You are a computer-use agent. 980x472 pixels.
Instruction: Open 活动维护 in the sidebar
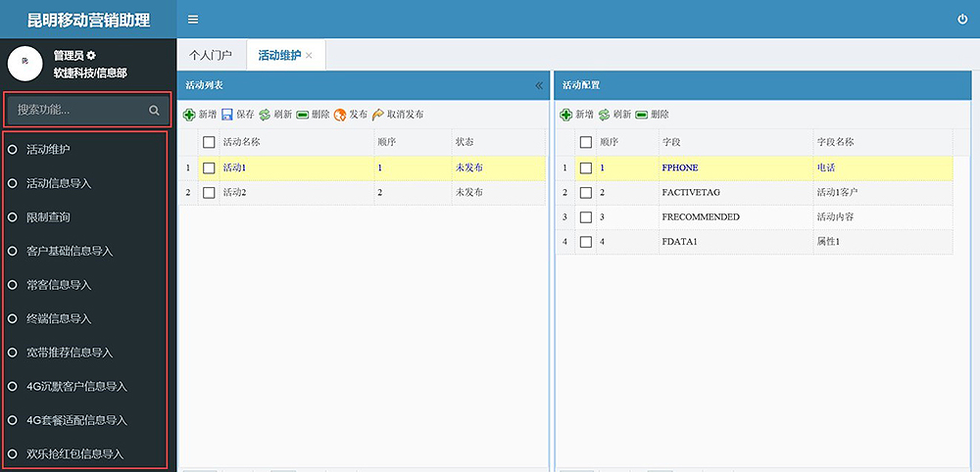48,150
